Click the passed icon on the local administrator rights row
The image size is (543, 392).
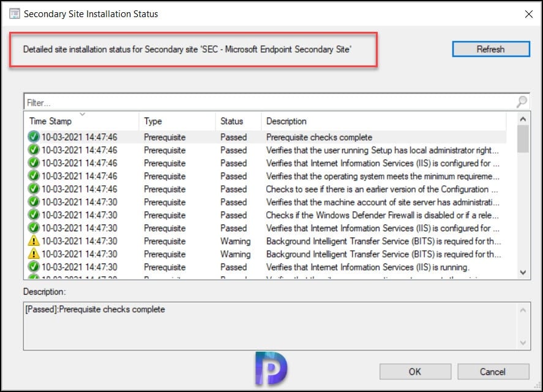click(34, 150)
